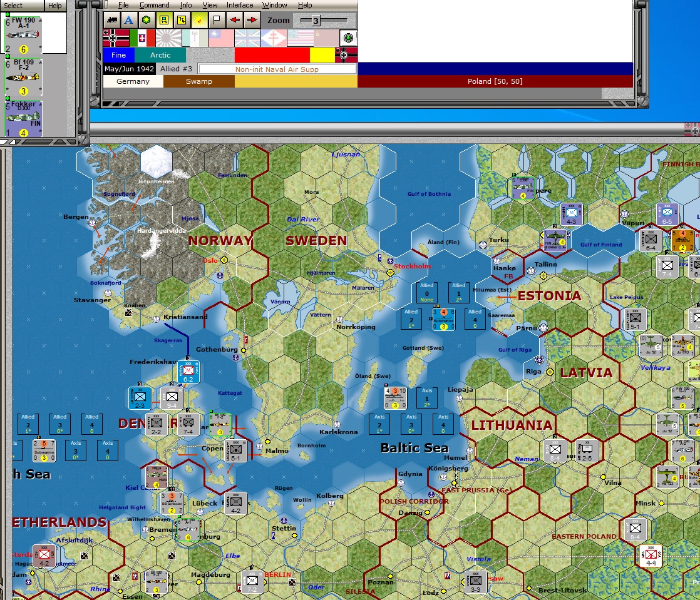The height and width of the screenshot is (600, 700).
Task: Click the Swamp terrain label
Action: click(199, 81)
